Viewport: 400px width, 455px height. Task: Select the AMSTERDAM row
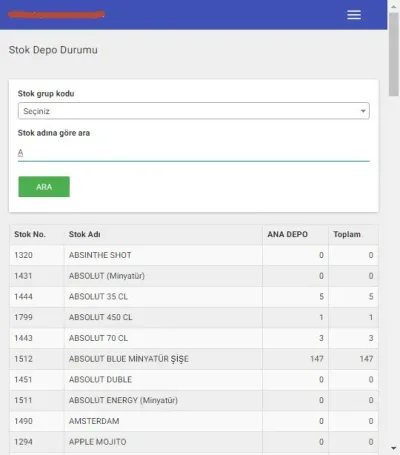[x=194, y=421]
